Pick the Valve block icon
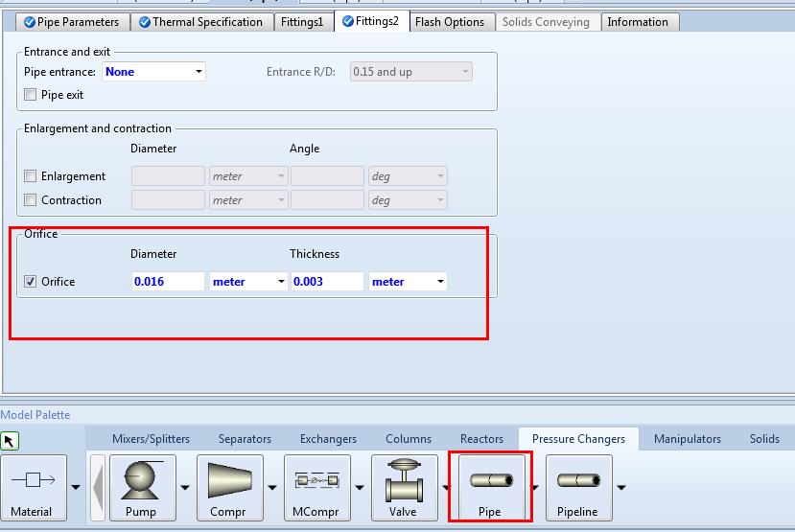Viewport: 795px width, 532px height. point(404,487)
